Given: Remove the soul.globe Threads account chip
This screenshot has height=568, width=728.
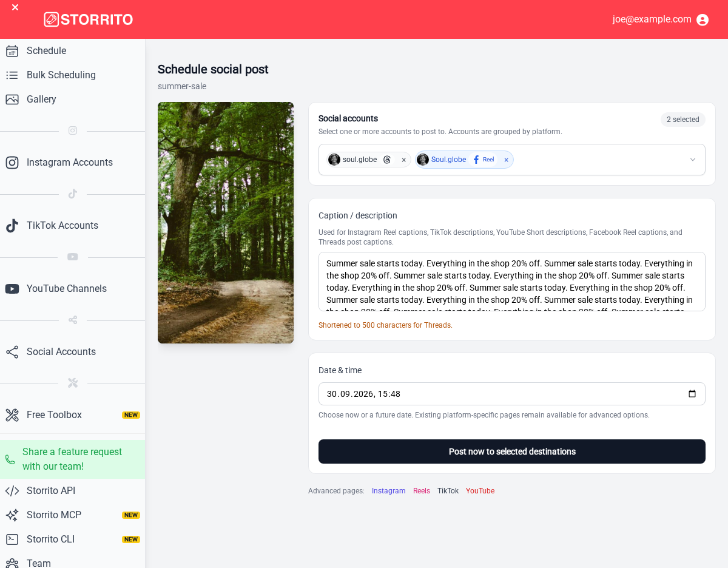Looking at the screenshot, I should coord(403,160).
